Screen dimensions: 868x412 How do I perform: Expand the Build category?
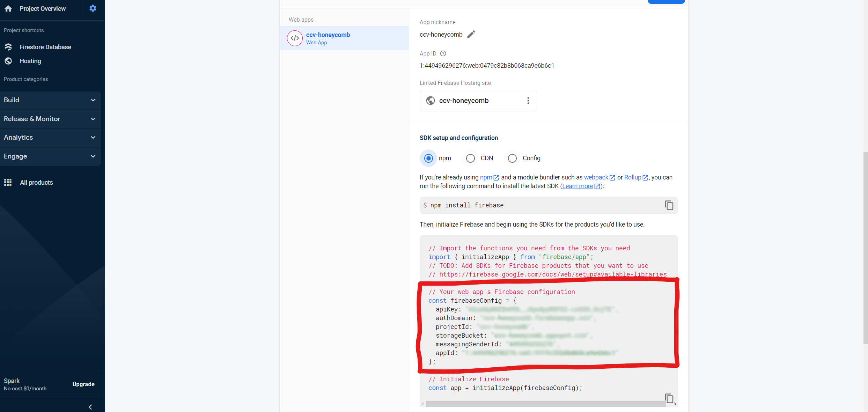click(50, 100)
